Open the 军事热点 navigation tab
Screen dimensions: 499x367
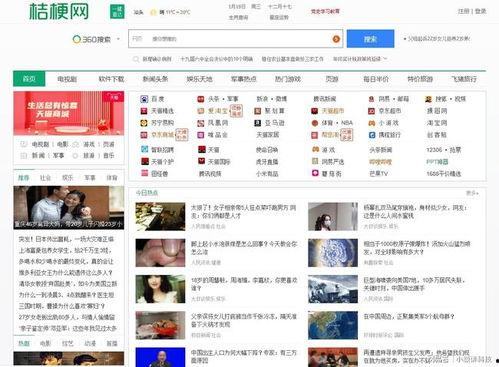[x=244, y=79]
